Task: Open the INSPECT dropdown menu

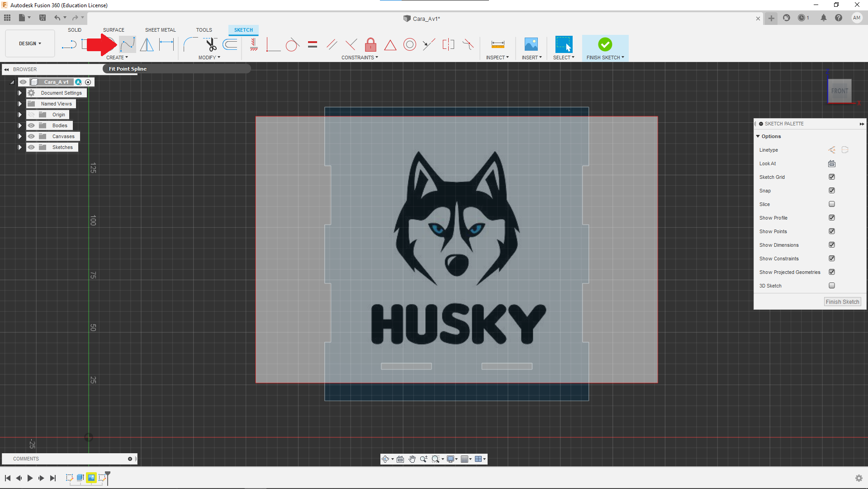Action: [498, 58]
